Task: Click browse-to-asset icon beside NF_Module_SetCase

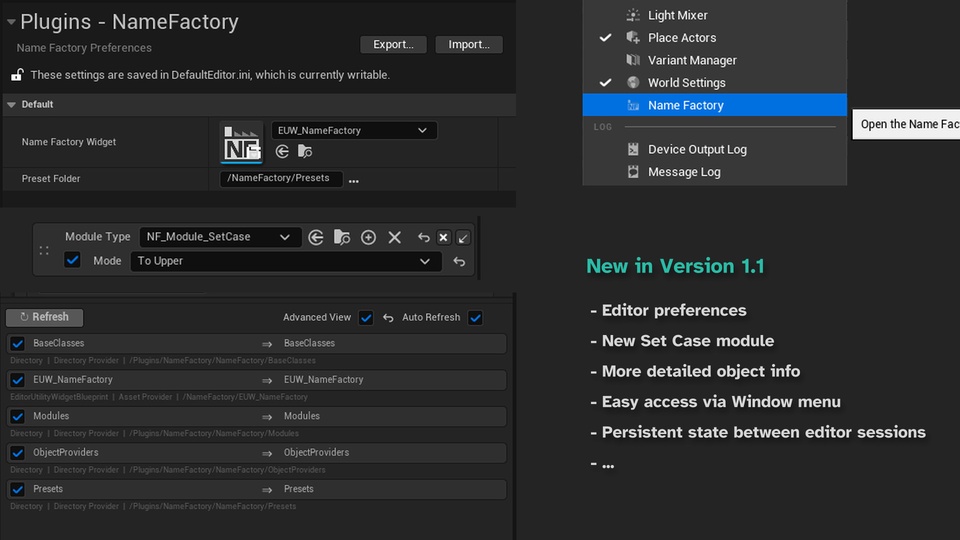Action: [x=342, y=237]
